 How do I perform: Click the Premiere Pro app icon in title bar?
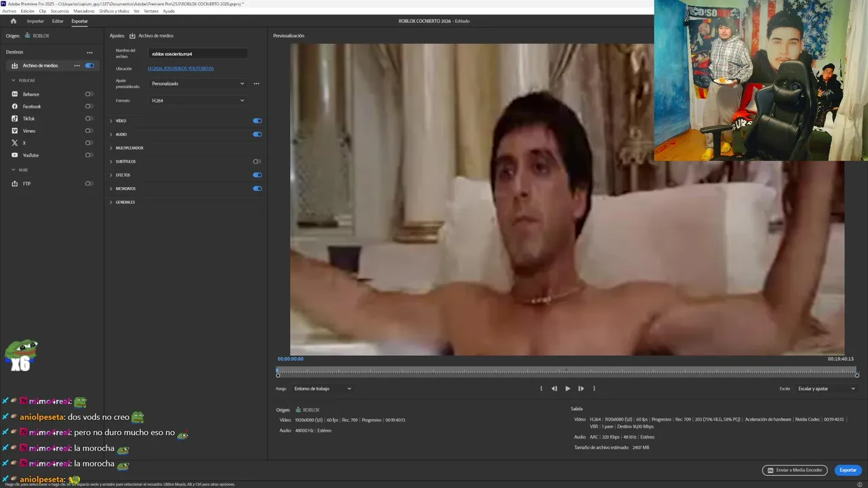click(x=3, y=3)
